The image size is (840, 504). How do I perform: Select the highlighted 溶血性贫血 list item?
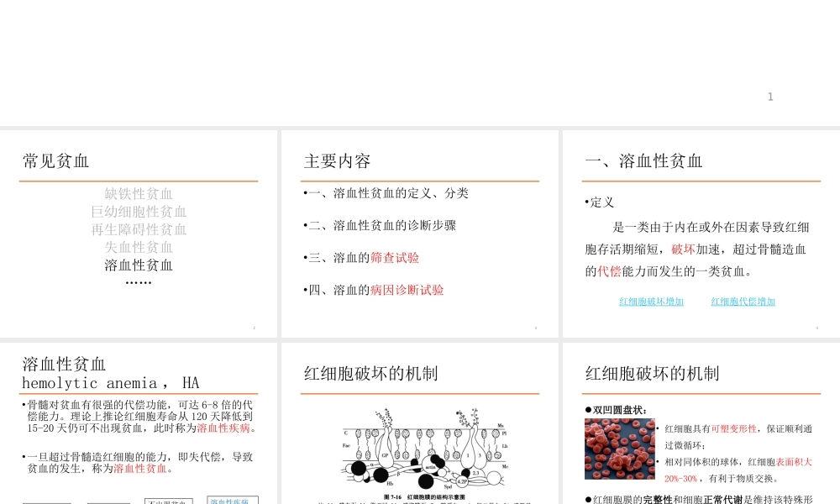[x=138, y=265]
